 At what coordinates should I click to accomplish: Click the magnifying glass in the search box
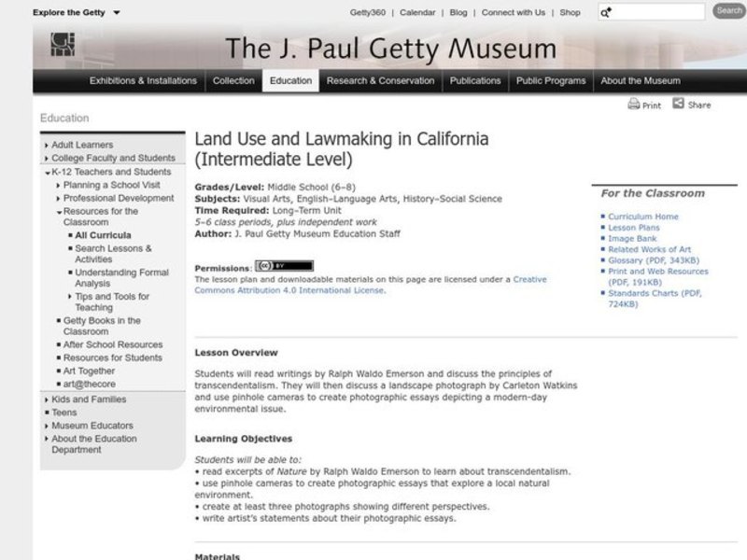point(607,12)
